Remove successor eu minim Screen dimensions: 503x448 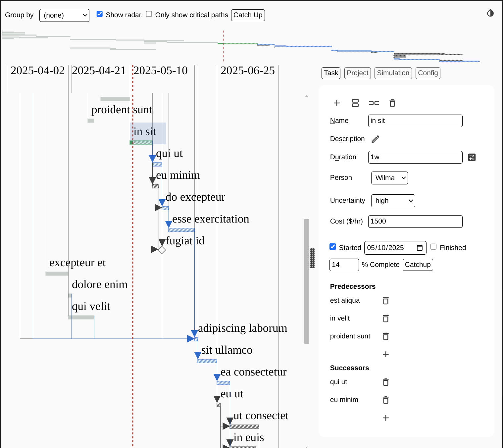coord(386,400)
